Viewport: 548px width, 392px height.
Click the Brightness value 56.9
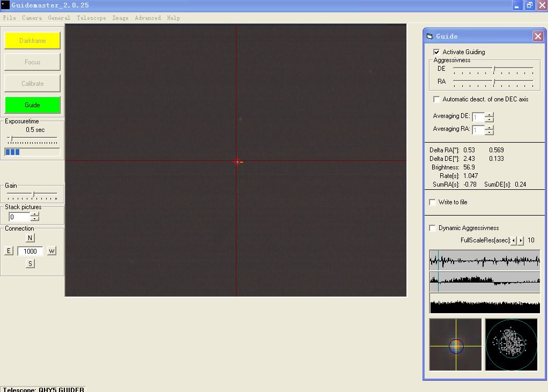tap(469, 167)
